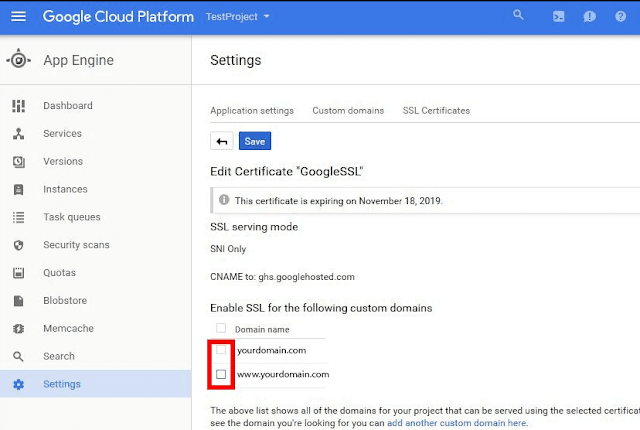
Task: Click the Quotas sidebar icon
Action: click(18, 273)
